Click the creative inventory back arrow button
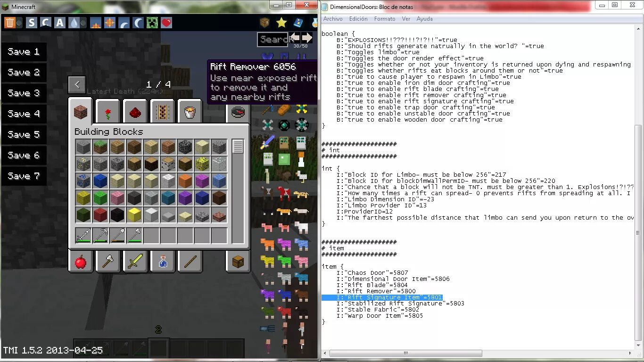This screenshot has width=644, height=362. (x=76, y=85)
